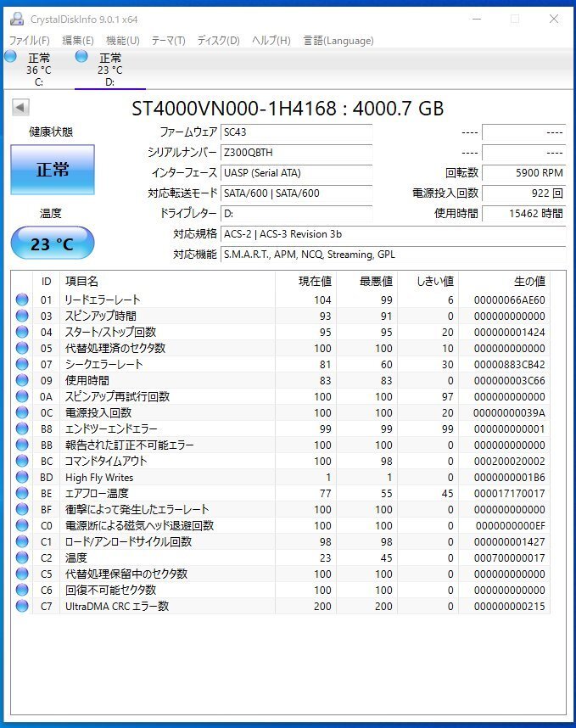Click status orb of 代替処理保留中のセクタ数 row
The image size is (576, 728).
point(22,574)
